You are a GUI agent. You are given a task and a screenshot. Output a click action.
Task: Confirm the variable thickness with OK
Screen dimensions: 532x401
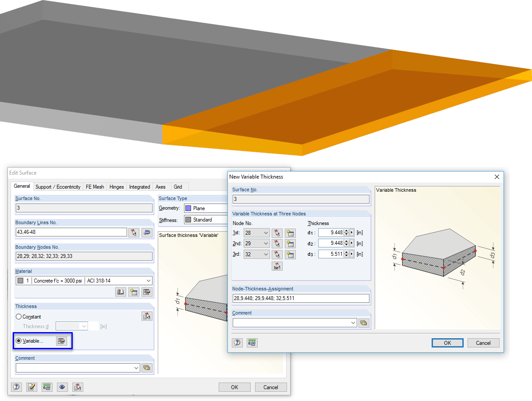447,343
